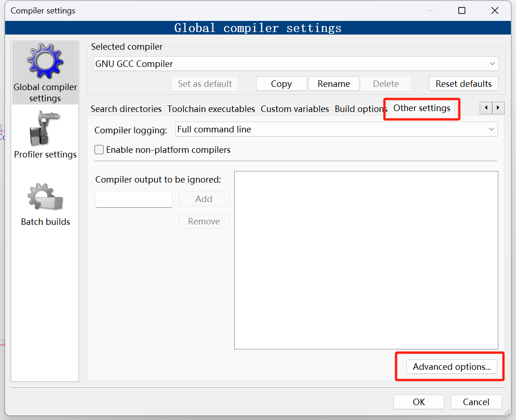Switch to Search directories tab

pos(126,109)
